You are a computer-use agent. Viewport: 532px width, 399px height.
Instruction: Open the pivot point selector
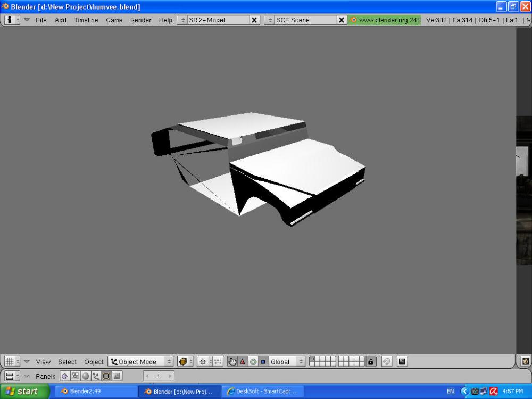[x=204, y=362]
